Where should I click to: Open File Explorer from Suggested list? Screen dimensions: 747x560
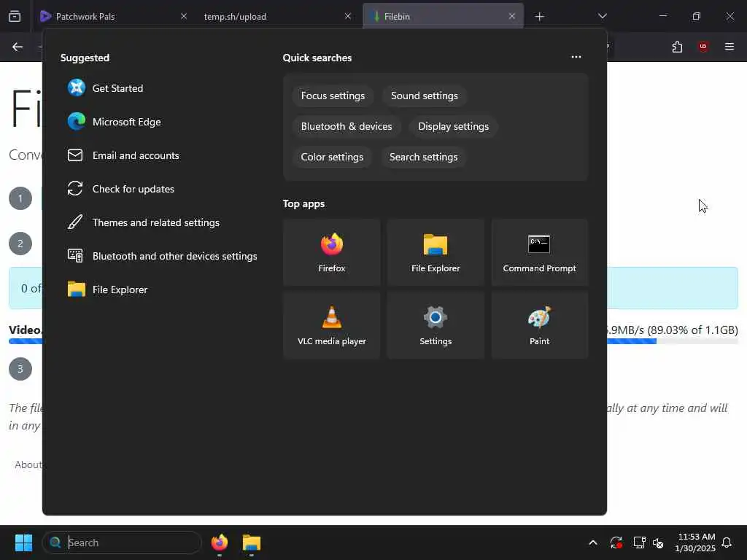tap(108, 289)
